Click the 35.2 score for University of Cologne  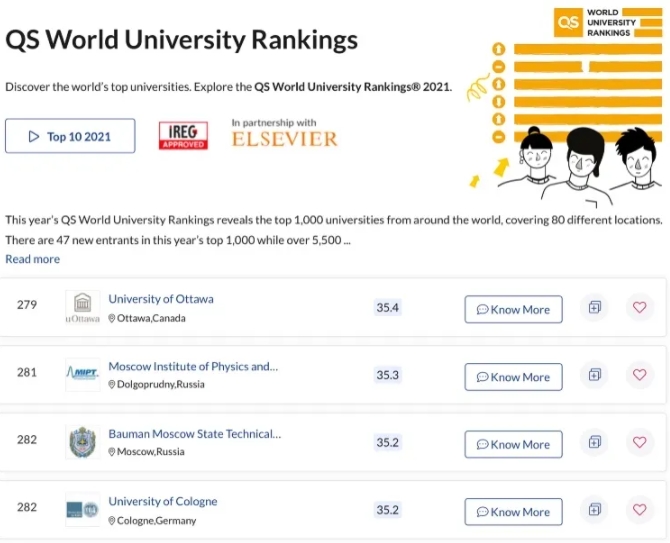tap(388, 510)
